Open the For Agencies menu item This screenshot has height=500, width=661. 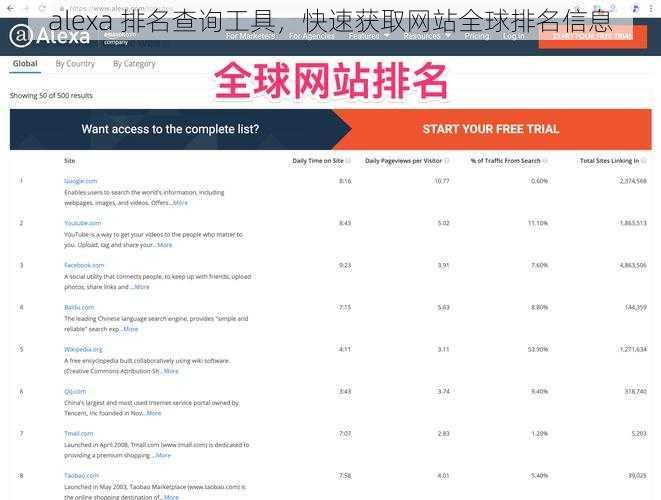(x=312, y=36)
